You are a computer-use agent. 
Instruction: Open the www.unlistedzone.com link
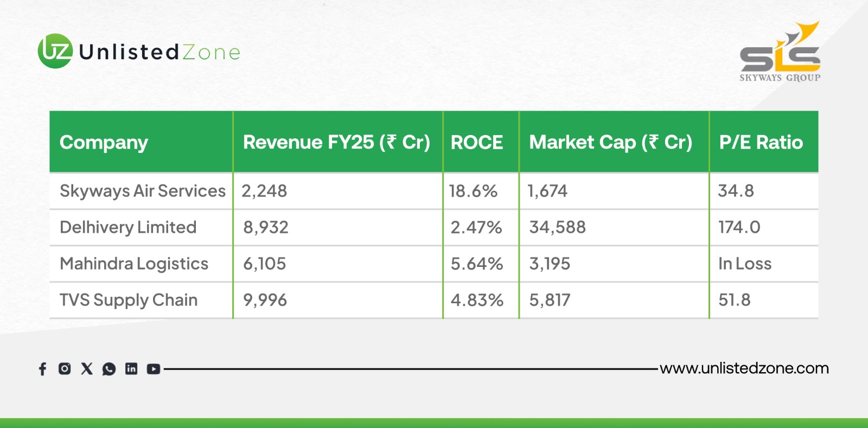coord(744,368)
